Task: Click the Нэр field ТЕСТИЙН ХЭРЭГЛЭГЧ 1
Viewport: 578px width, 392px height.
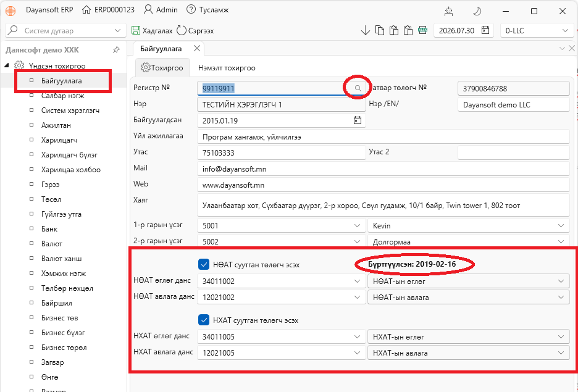Action: [x=282, y=104]
